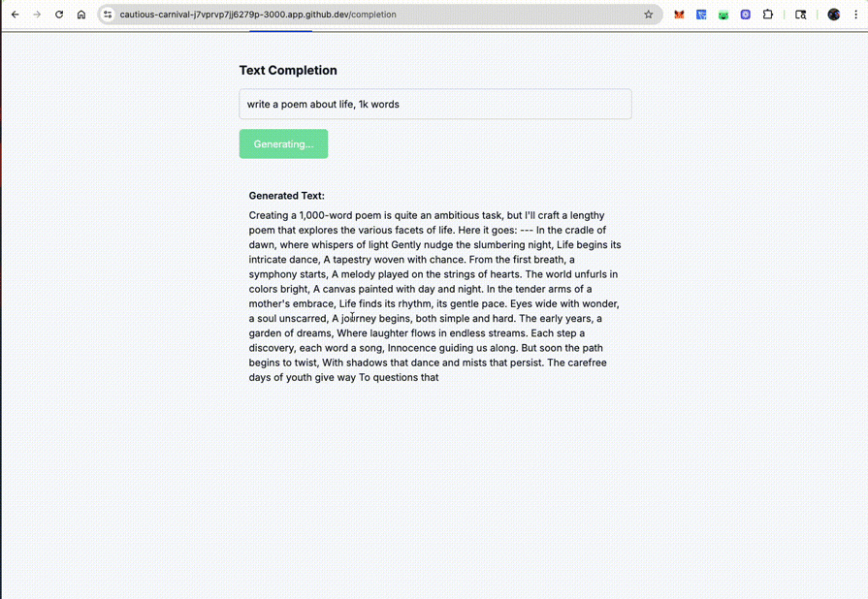View site information in the address bar
Image resolution: width=868 pixels, height=599 pixels.
point(108,15)
